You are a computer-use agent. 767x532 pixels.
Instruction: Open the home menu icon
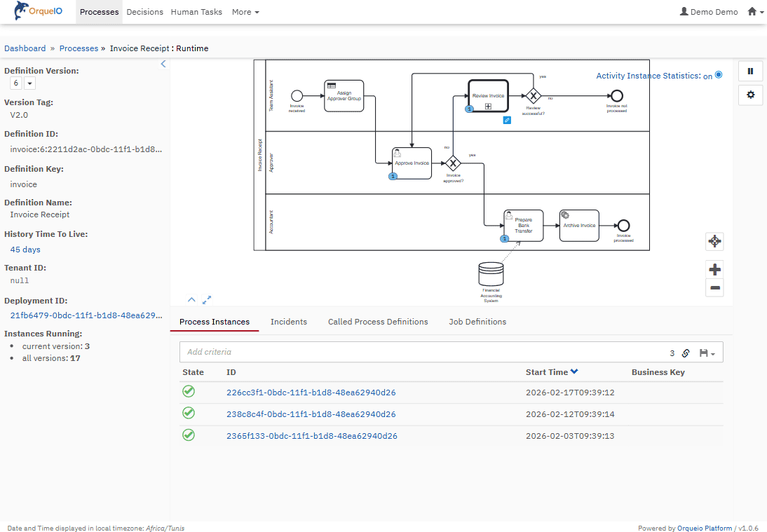[755, 12]
